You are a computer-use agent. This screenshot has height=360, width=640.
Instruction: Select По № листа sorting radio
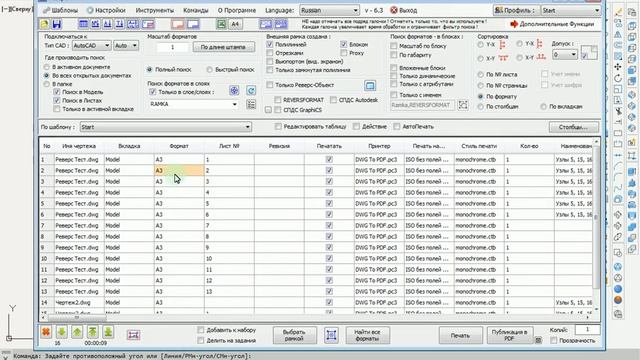click(480, 75)
